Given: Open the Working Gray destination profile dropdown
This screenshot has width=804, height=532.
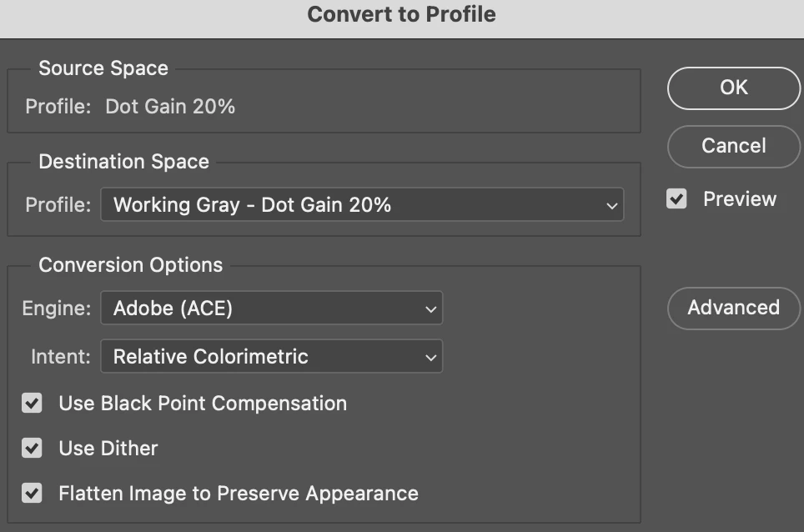Looking at the screenshot, I should pos(361,205).
